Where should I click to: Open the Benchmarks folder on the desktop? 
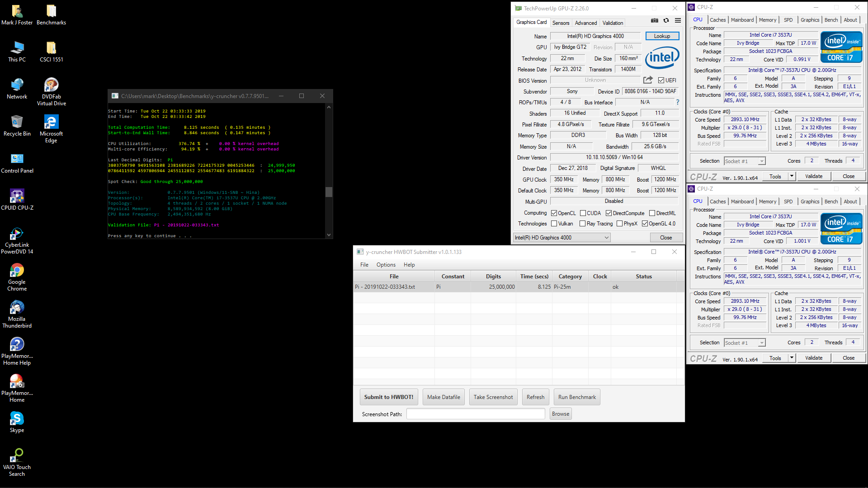tap(51, 14)
